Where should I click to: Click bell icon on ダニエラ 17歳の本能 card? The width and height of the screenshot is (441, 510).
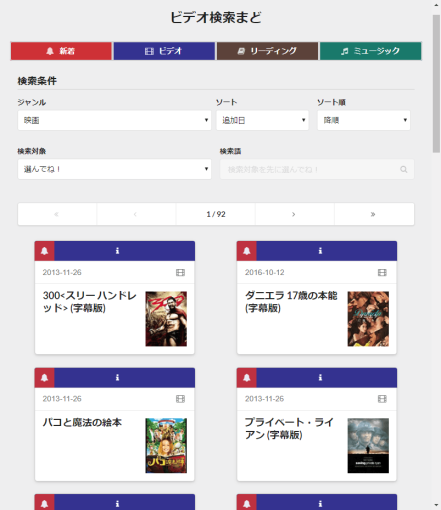pos(247,251)
